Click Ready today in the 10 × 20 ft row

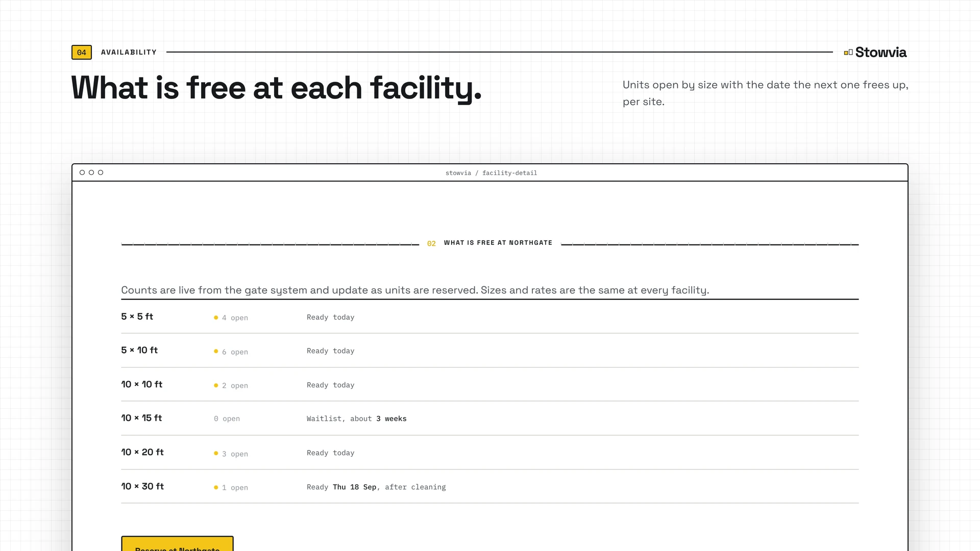pos(330,453)
